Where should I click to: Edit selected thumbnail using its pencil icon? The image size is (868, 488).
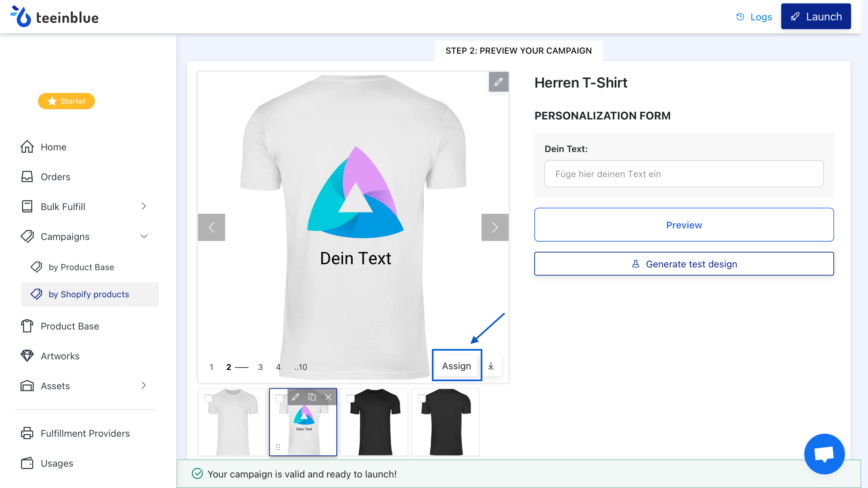pos(296,397)
